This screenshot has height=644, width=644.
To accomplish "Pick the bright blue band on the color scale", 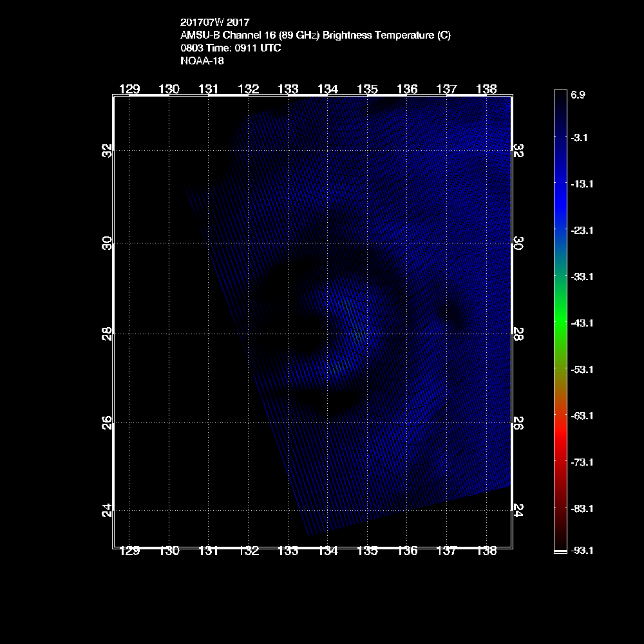I will click(560, 200).
